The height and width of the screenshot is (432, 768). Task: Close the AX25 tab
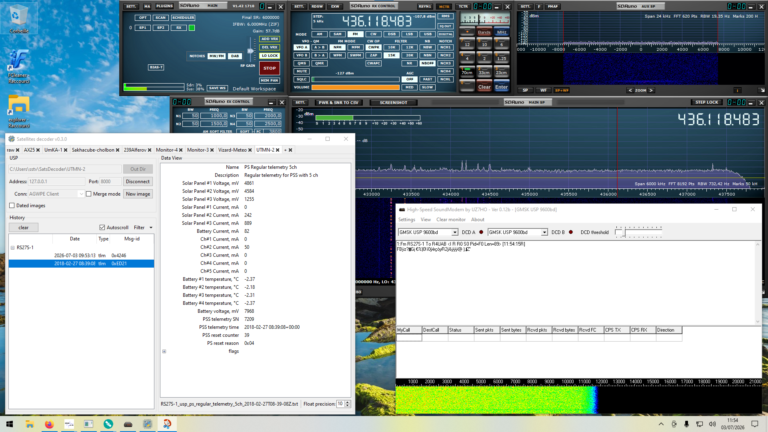click(x=38, y=150)
